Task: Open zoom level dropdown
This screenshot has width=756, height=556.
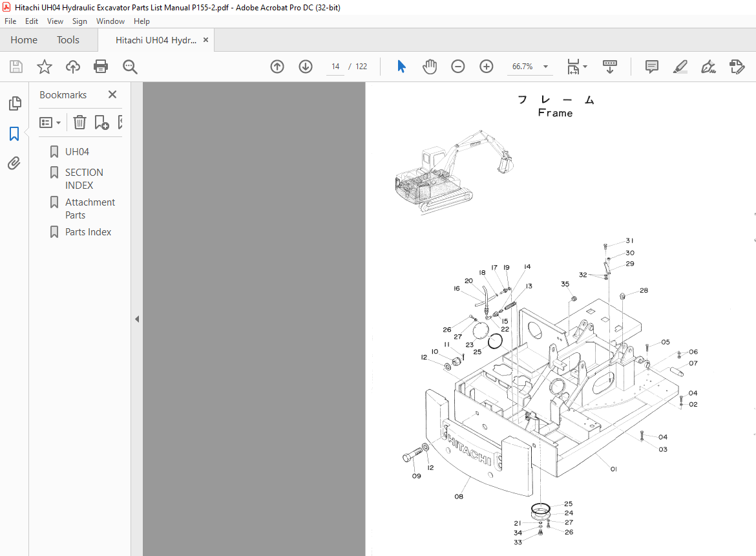Action: 545,67
